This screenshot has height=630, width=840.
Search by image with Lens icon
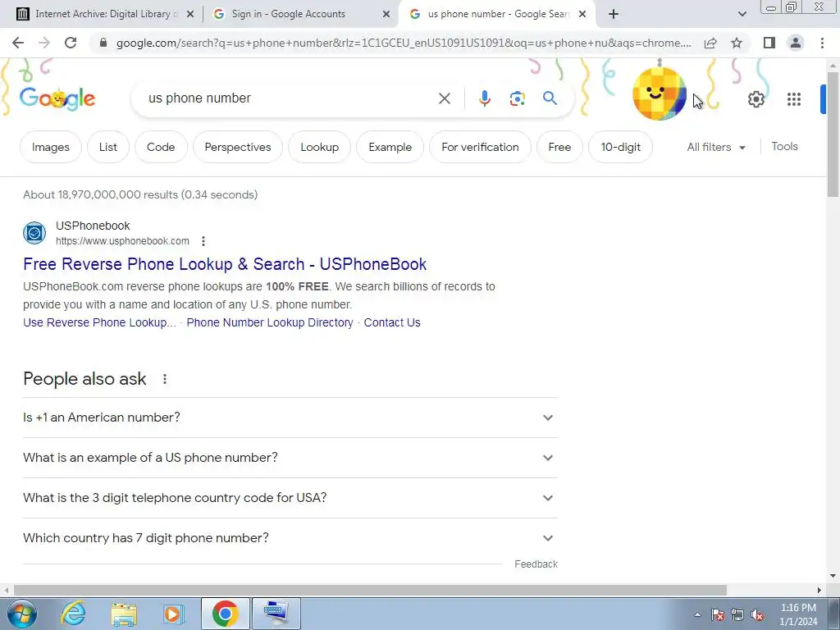coord(517,98)
